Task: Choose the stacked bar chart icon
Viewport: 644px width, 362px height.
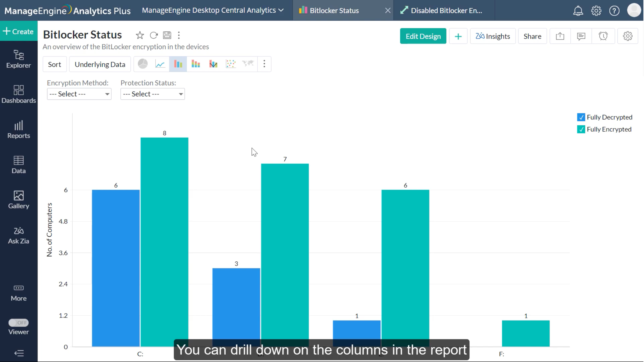Action: click(196, 64)
